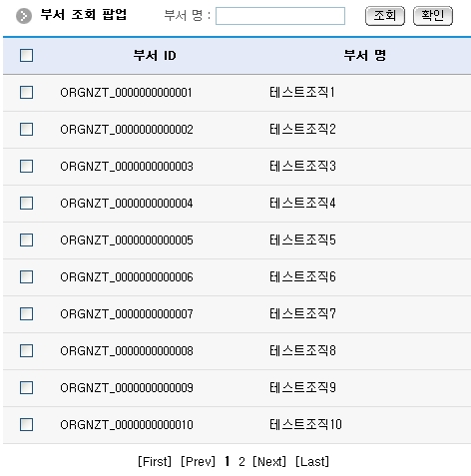Check the box for ORGNZT_0000000000001
The height and width of the screenshot is (476, 471).
[x=26, y=92]
